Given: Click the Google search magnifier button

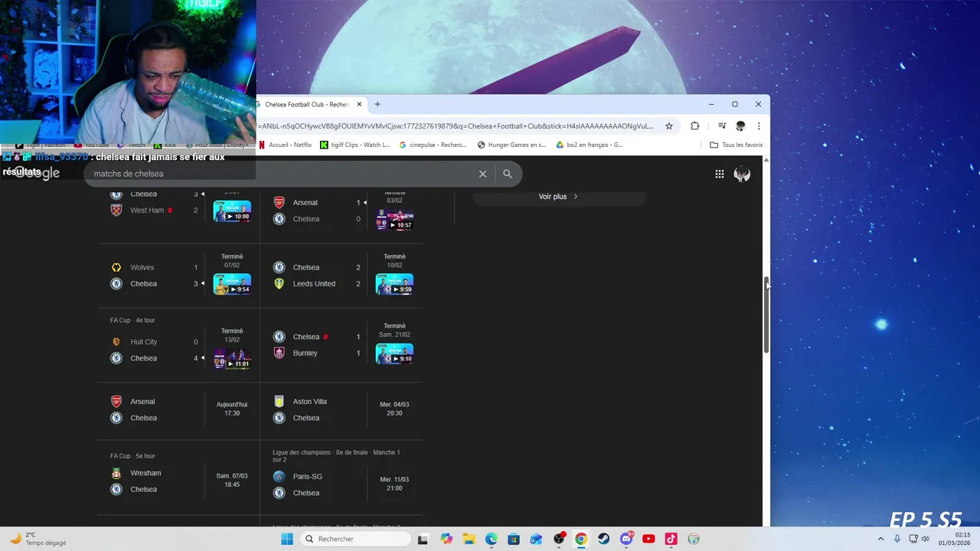Looking at the screenshot, I should (x=508, y=174).
